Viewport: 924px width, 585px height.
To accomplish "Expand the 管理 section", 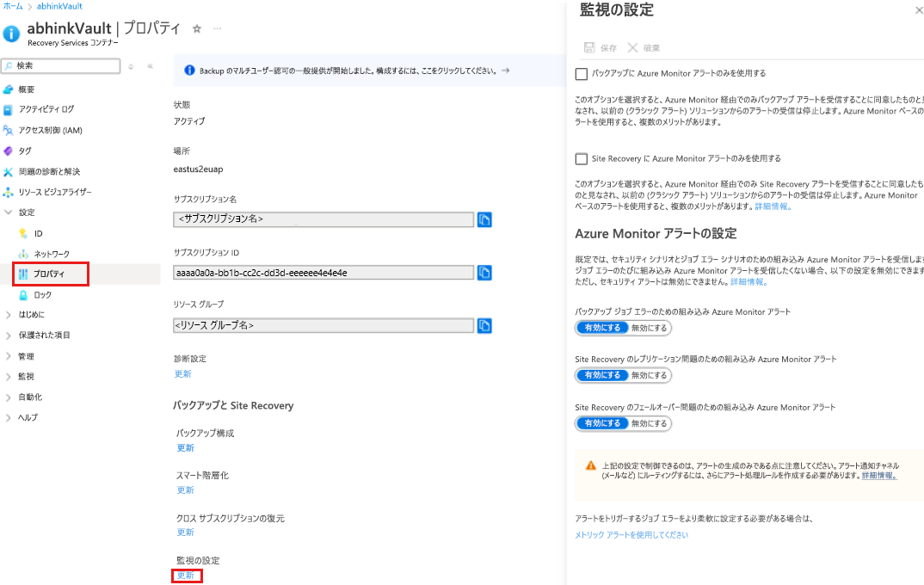I will coord(9,356).
